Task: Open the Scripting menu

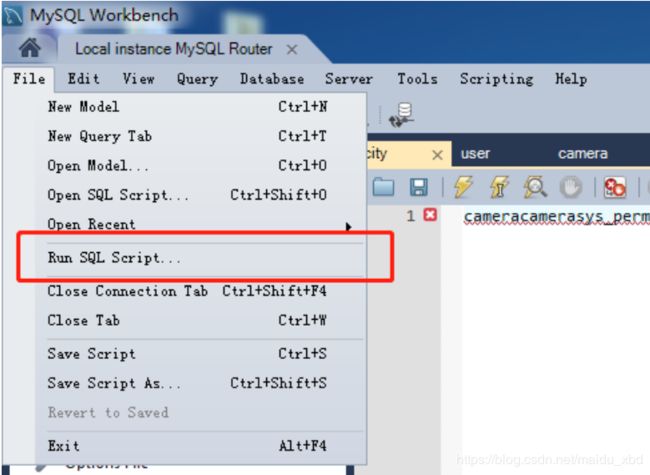Action: point(497,79)
